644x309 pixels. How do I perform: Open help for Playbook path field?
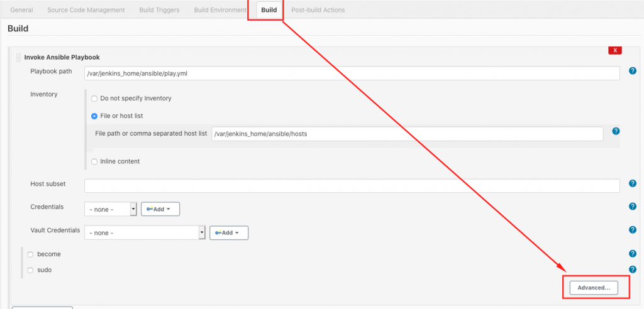tap(633, 70)
